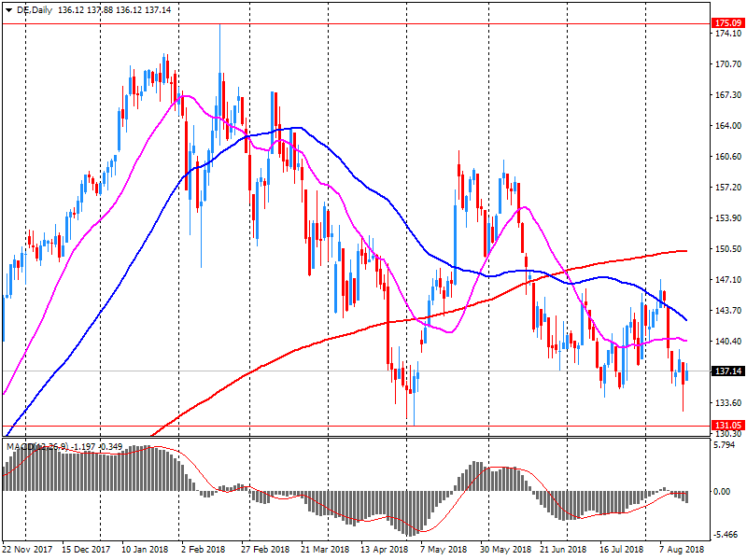
Task: Click the 174.10 price axis label
Action: pyautogui.click(x=728, y=34)
